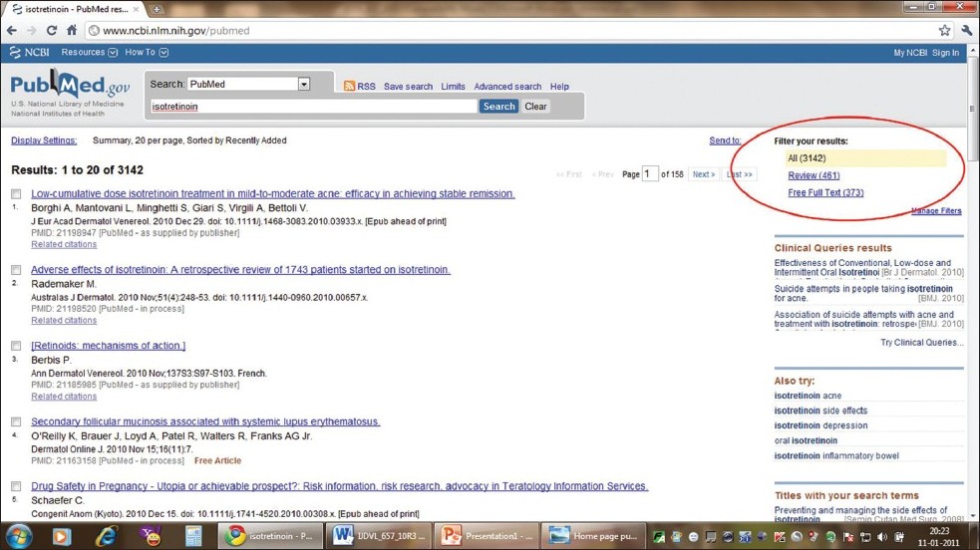Image resolution: width=980 pixels, height=550 pixels.
Task: Tick checkbox for Drug Safety in Pregnancy article
Action: 16,486
